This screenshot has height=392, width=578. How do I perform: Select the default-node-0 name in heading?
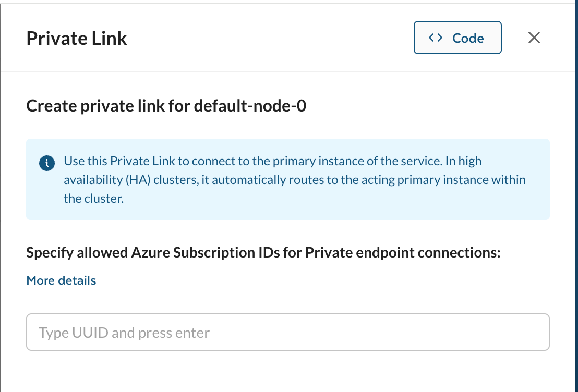pyautogui.click(x=250, y=106)
